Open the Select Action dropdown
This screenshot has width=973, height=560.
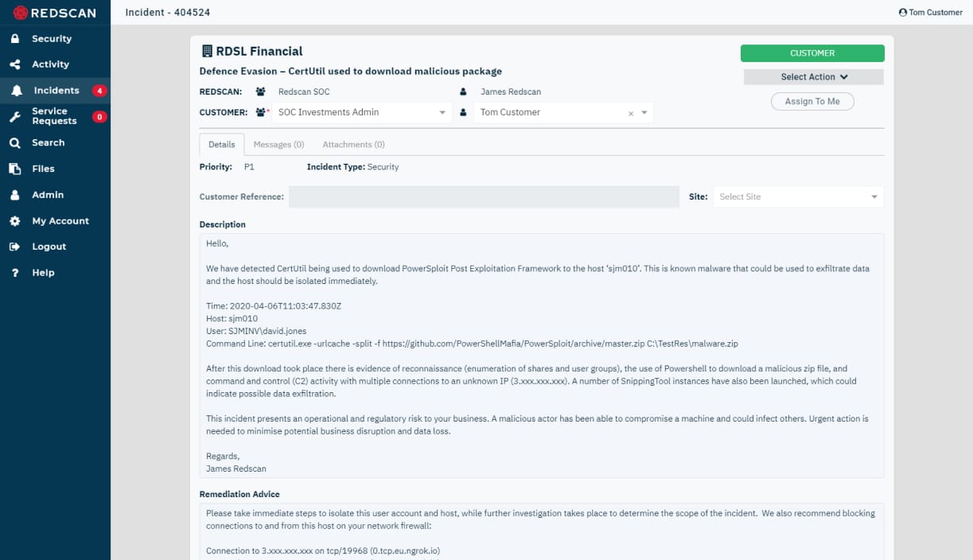point(814,77)
